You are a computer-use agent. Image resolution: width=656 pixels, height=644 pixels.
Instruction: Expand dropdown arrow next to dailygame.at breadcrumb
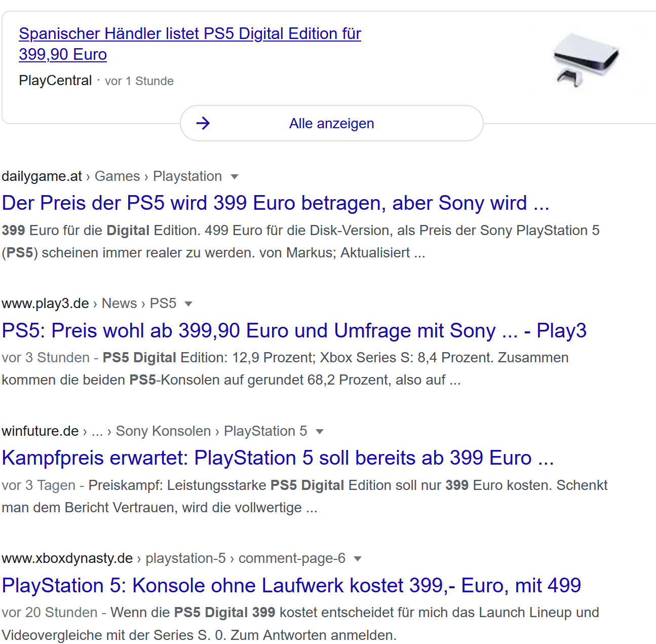(235, 177)
